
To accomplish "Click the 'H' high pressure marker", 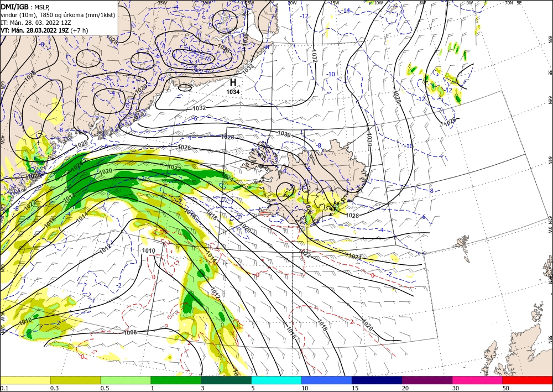I will tap(233, 83).
